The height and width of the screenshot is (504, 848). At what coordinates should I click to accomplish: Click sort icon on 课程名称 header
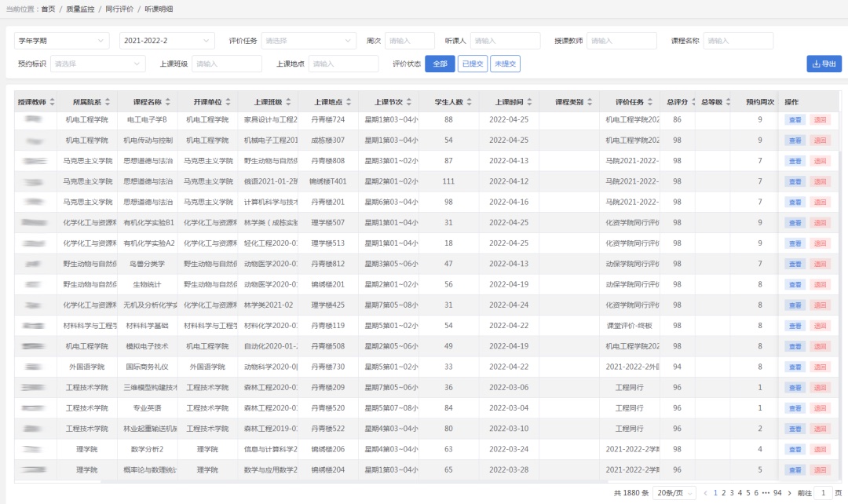pos(168,102)
